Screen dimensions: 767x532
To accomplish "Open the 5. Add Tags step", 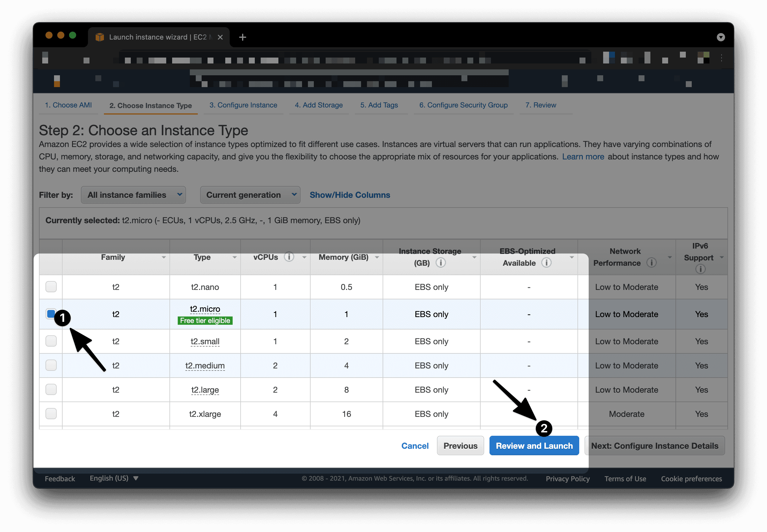I will pyautogui.click(x=379, y=105).
